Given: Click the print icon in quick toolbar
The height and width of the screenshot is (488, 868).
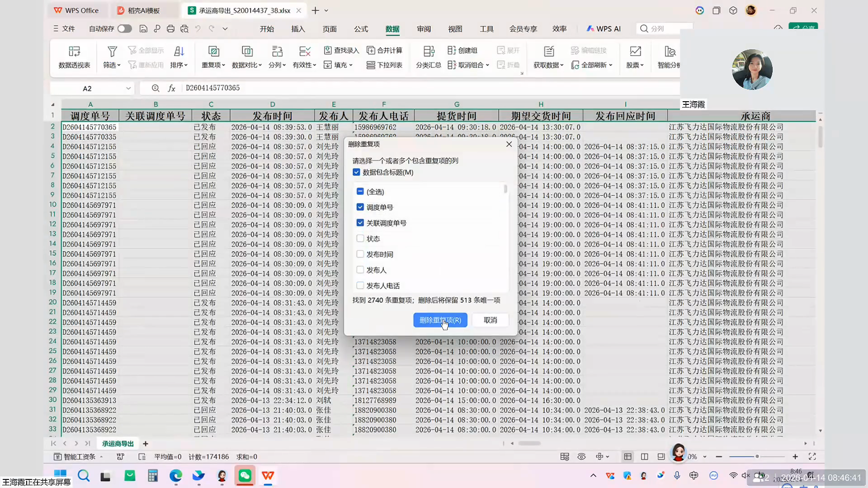Looking at the screenshot, I should pyautogui.click(x=170, y=29).
